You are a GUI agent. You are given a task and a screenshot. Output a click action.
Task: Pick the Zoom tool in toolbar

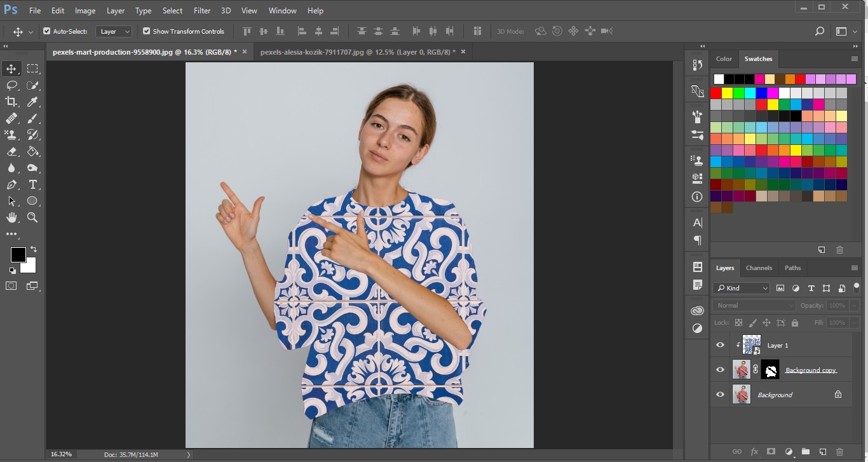pos(33,217)
